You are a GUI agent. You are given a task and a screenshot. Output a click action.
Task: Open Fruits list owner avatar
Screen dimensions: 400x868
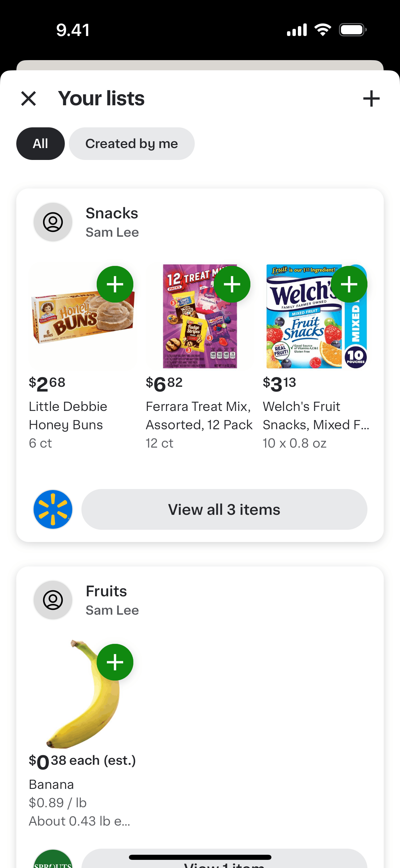pyautogui.click(x=53, y=600)
